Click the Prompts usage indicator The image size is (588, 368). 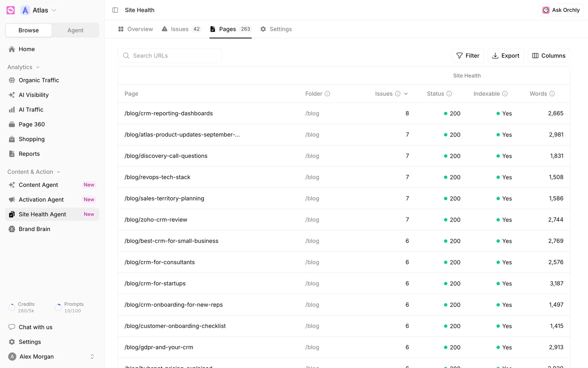point(69,307)
